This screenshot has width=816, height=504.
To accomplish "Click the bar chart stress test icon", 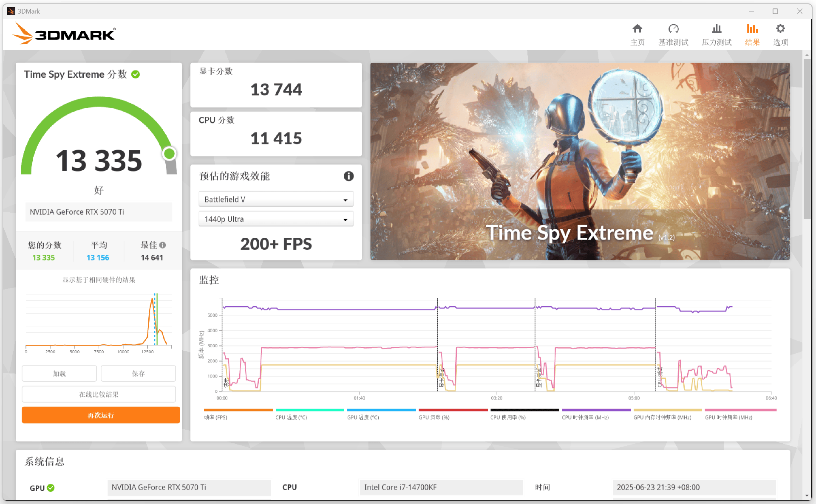I will [x=717, y=28].
